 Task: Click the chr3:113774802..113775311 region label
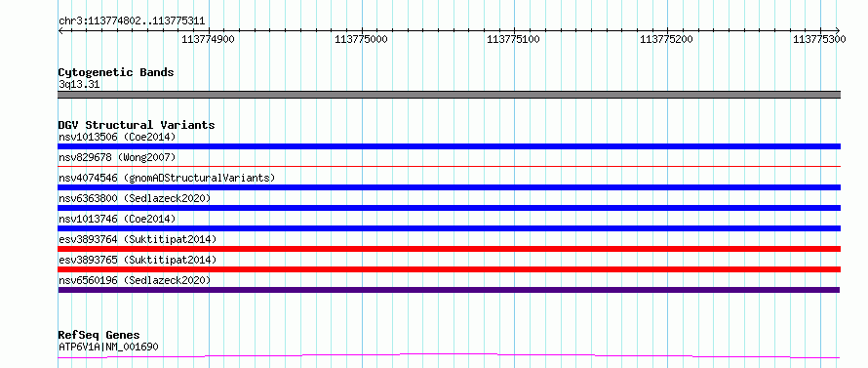pyautogui.click(x=132, y=21)
